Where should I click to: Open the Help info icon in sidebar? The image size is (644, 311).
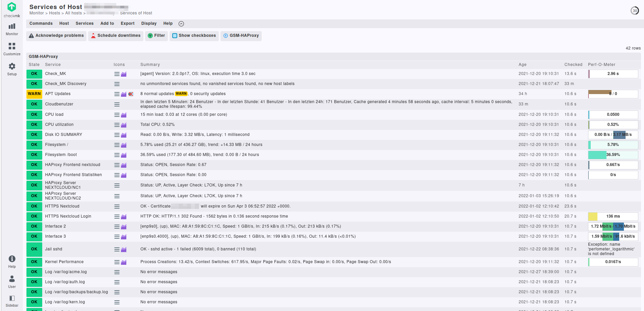pyautogui.click(x=12, y=262)
